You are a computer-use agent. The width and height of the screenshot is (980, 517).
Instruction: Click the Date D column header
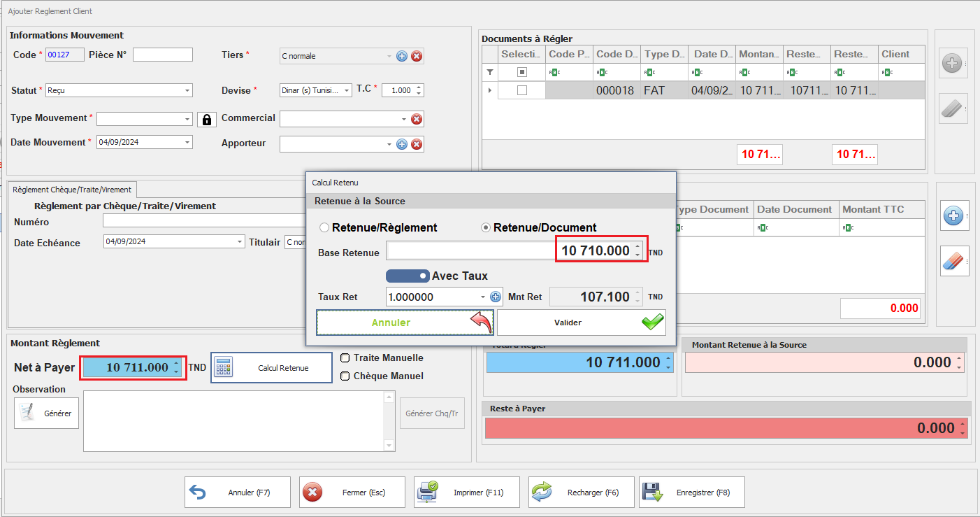712,54
